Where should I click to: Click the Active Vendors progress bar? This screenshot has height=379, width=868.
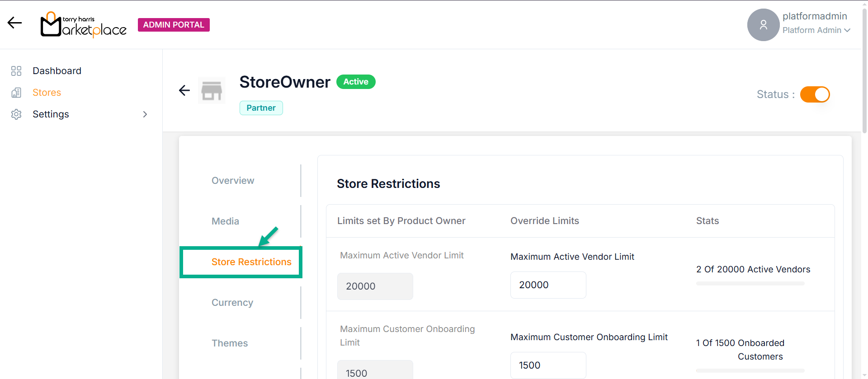(750, 284)
